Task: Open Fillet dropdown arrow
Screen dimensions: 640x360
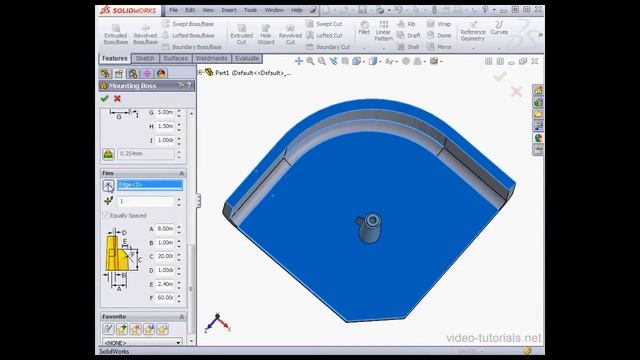Action: point(364,49)
